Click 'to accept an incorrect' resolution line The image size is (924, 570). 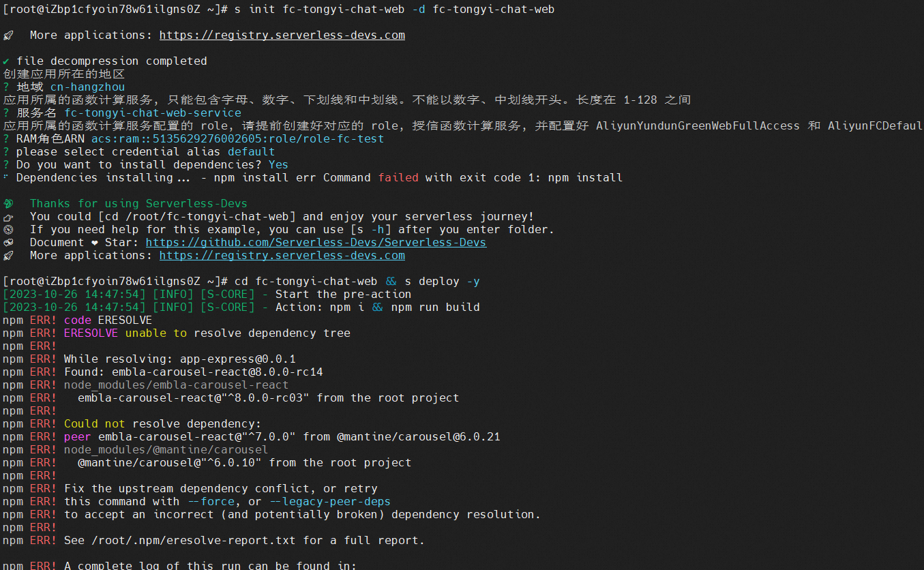pos(302,515)
